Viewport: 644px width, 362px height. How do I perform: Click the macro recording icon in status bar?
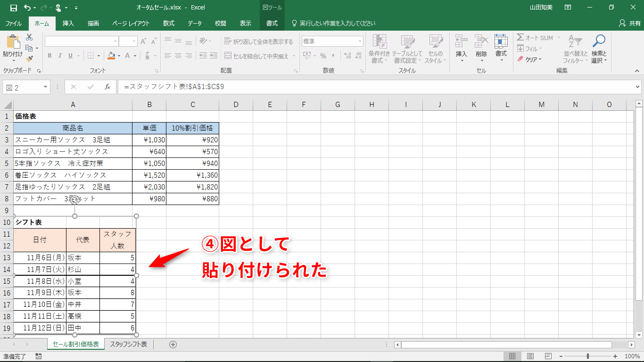pos(39,356)
